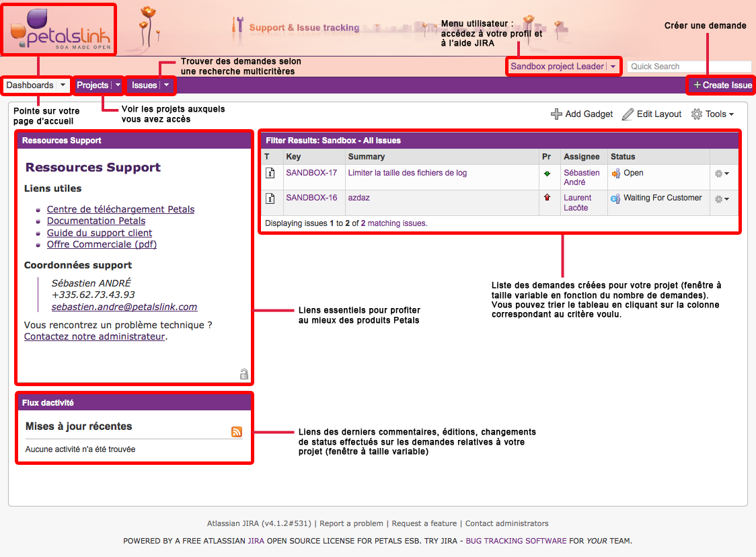Click the Create Issue button
Screen dimensions: 756x557
point(722,85)
